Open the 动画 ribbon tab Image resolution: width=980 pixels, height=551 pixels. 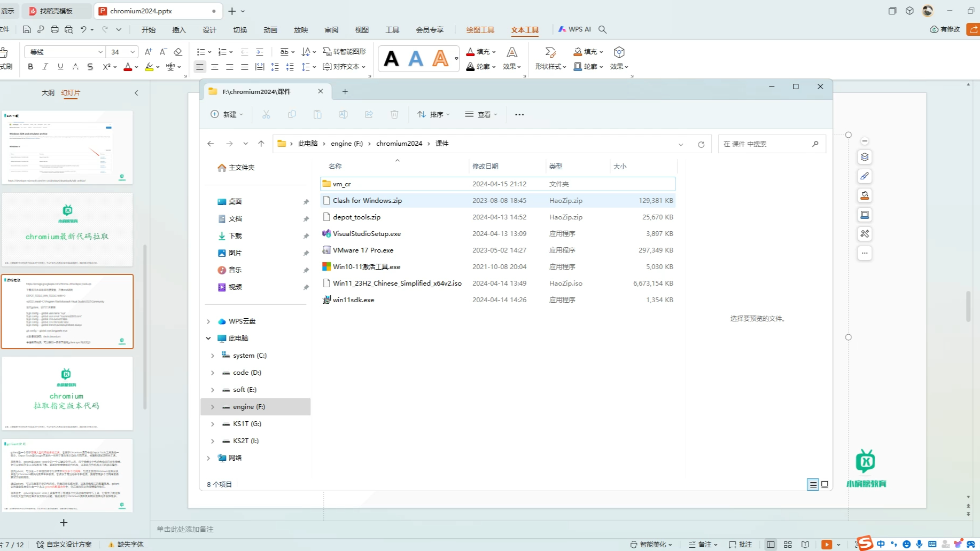coord(270,30)
